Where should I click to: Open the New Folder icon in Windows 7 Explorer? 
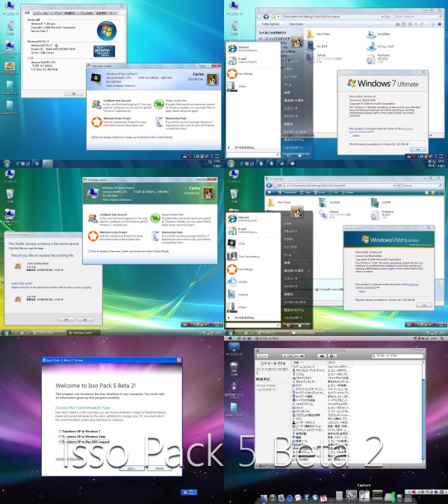click(310, 34)
